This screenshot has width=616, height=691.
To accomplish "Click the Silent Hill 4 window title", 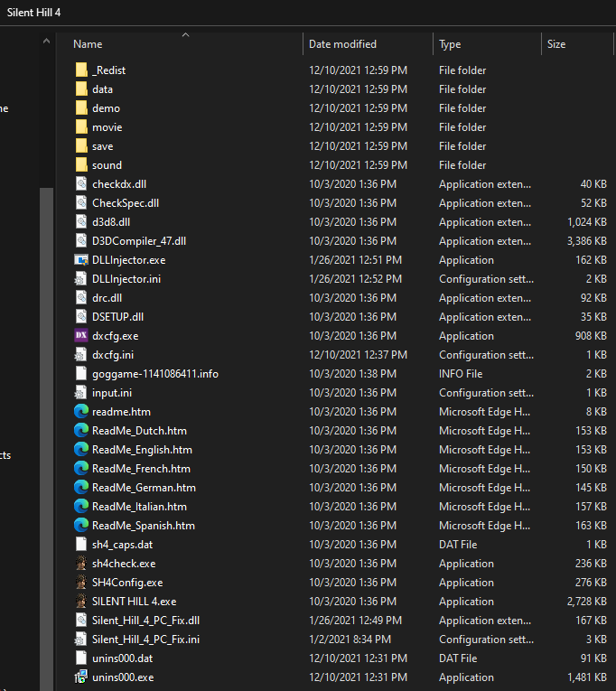I will [34, 13].
